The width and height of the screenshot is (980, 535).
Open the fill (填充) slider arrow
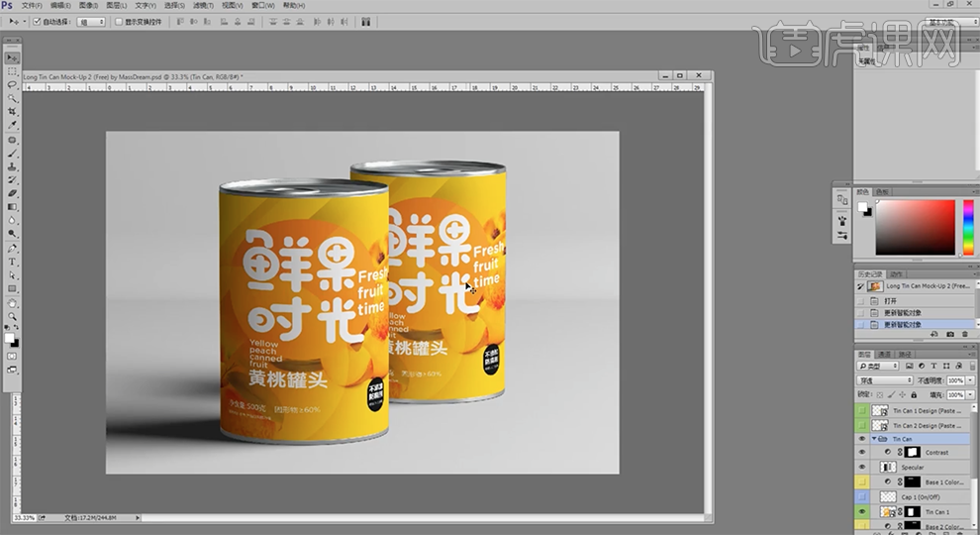[970, 395]
